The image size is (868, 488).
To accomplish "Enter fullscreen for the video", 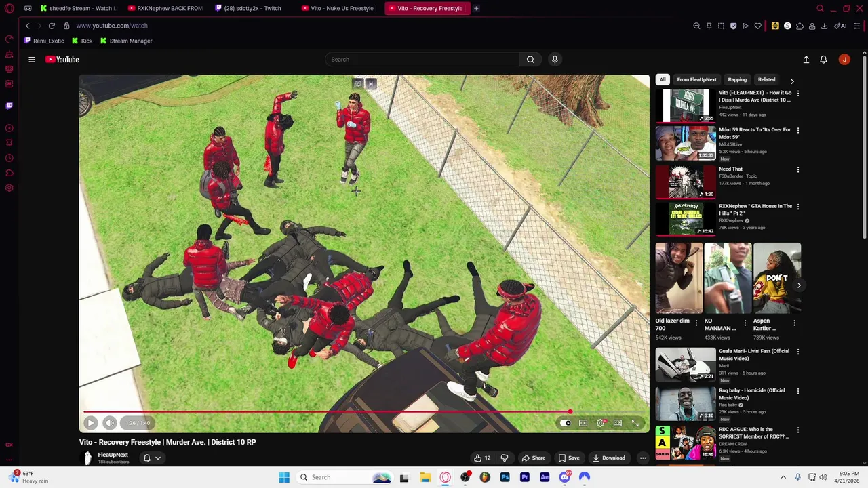I will point(635,423).
